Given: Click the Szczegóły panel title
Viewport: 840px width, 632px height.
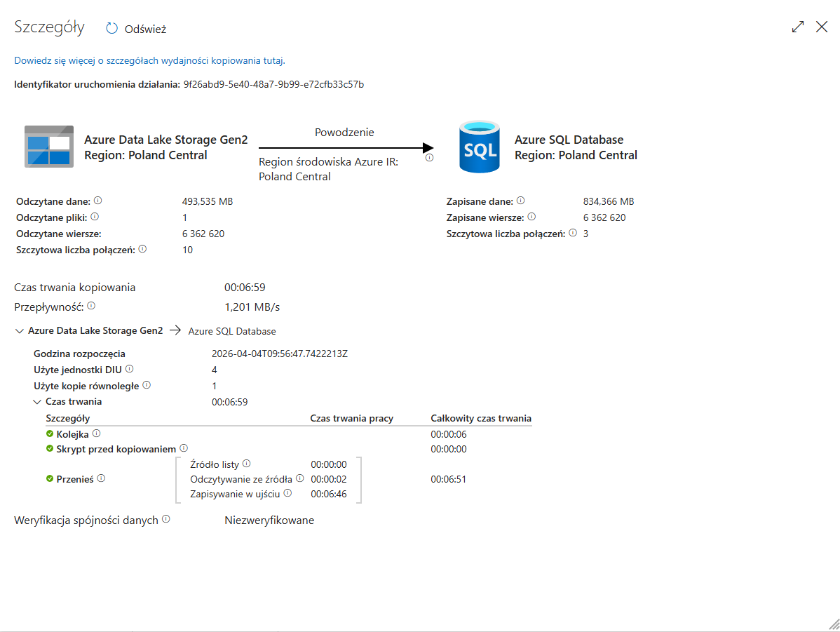Looking at the screenshot, I should pyautogui.click(x=49, y=27).
